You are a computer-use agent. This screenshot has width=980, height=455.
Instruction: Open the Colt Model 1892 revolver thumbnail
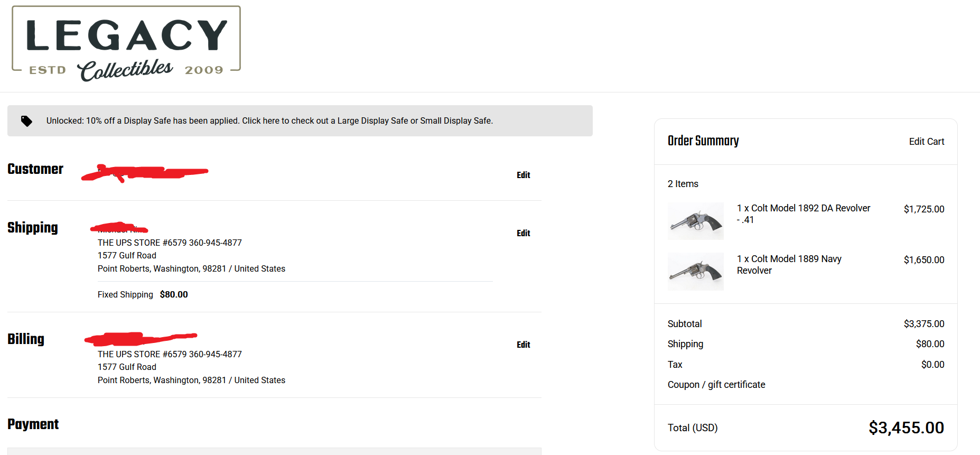pyautogui.click(x=695, y=221)
